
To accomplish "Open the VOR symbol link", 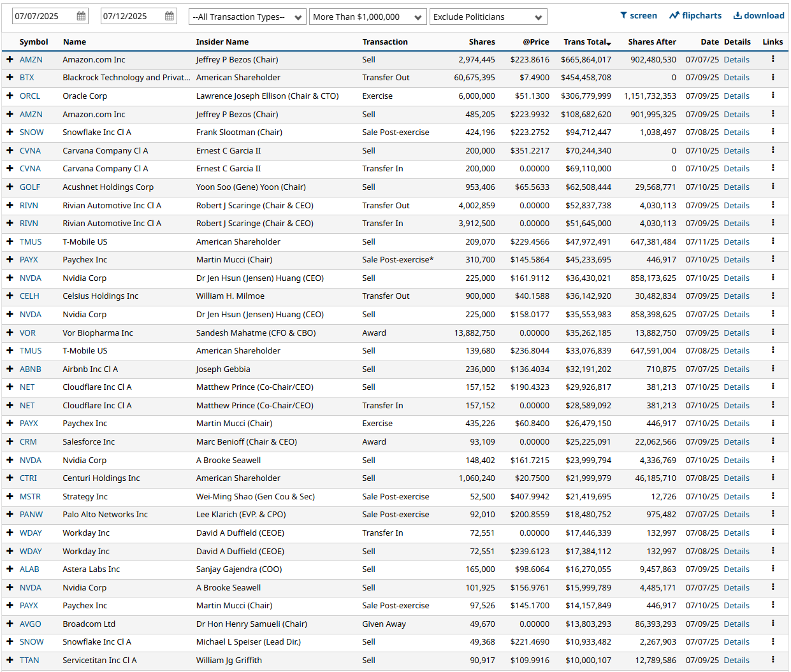I will [27, 332].
